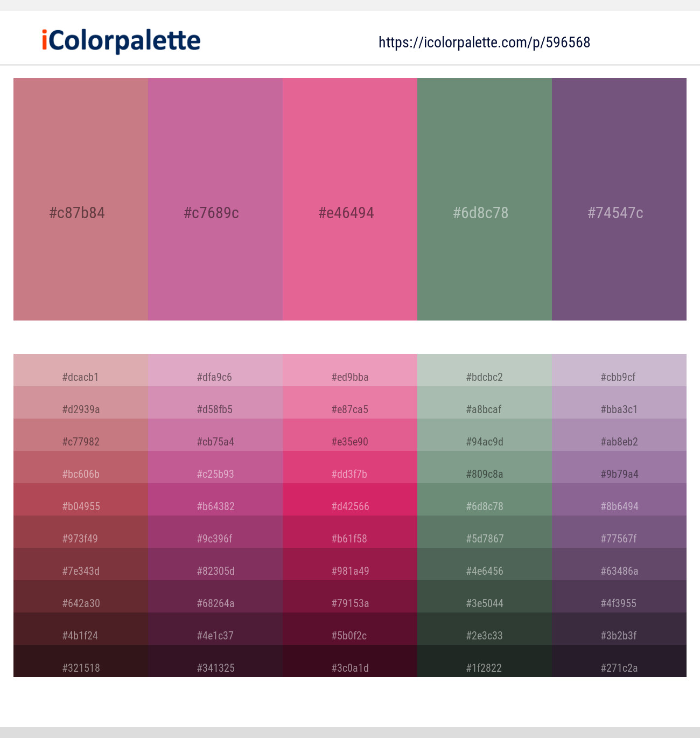Choose the #809c8a shade cell
The height and width of the screenshot is (738, 700).
click(485, 468)
